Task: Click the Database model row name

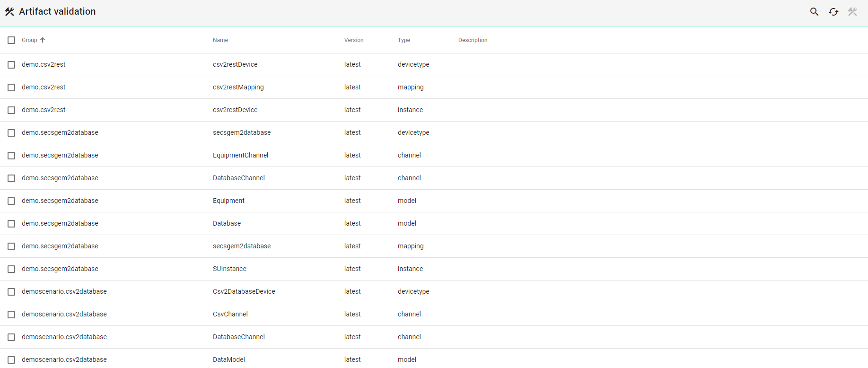Action: click(x=227, y=223)
